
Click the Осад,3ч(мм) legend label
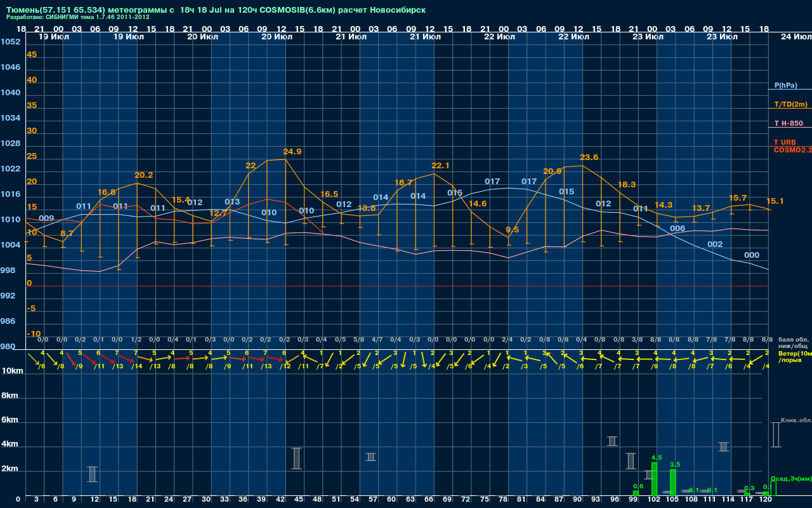[x=790, y=478]
